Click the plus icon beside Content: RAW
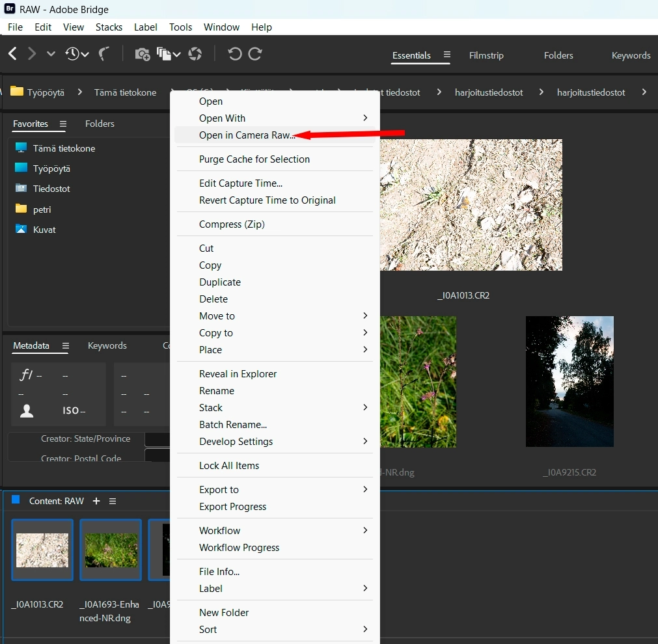Screen dimensions: 658x644 click(x=96, y=501)
